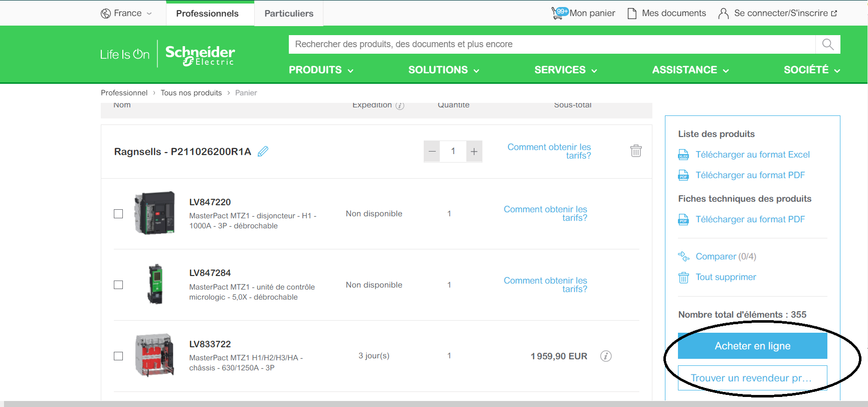Click the 3 jour(s) shipping text

tap(374, 356)
